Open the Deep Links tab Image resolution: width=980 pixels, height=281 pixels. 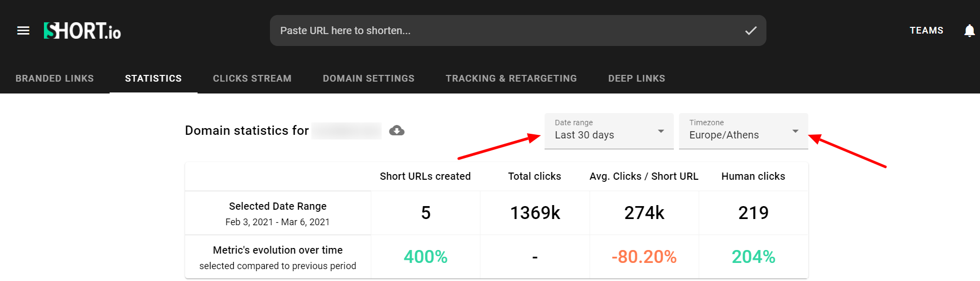[x=637, y=78]
